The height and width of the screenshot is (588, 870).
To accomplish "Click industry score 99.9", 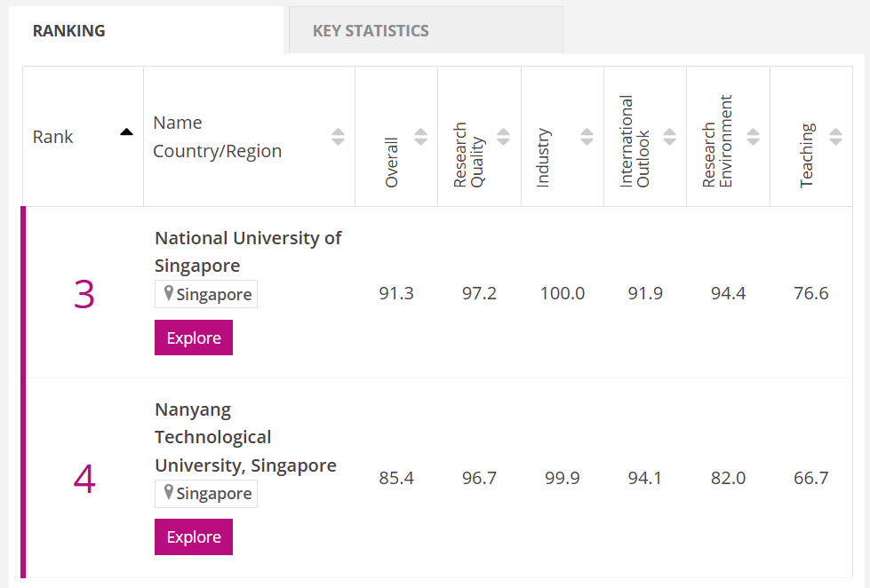I will click(x=563, y=478).
